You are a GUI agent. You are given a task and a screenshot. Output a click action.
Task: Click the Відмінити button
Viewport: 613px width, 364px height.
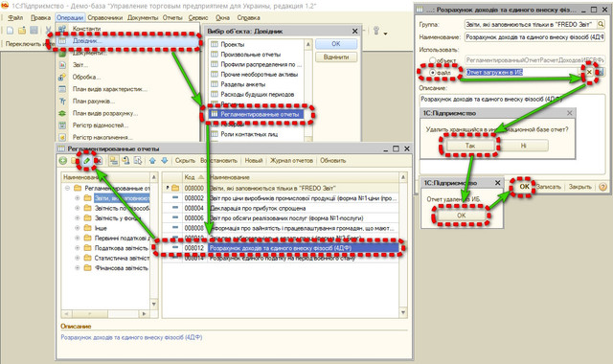coord(336,57)
